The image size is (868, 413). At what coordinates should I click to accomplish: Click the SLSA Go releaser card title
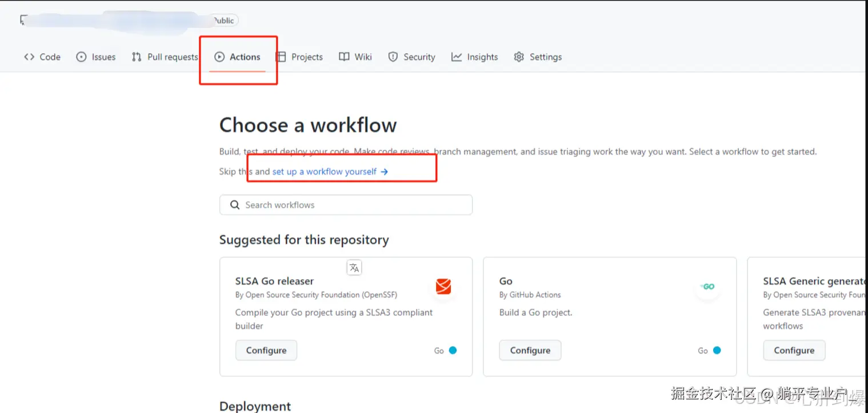click(274, 281)
